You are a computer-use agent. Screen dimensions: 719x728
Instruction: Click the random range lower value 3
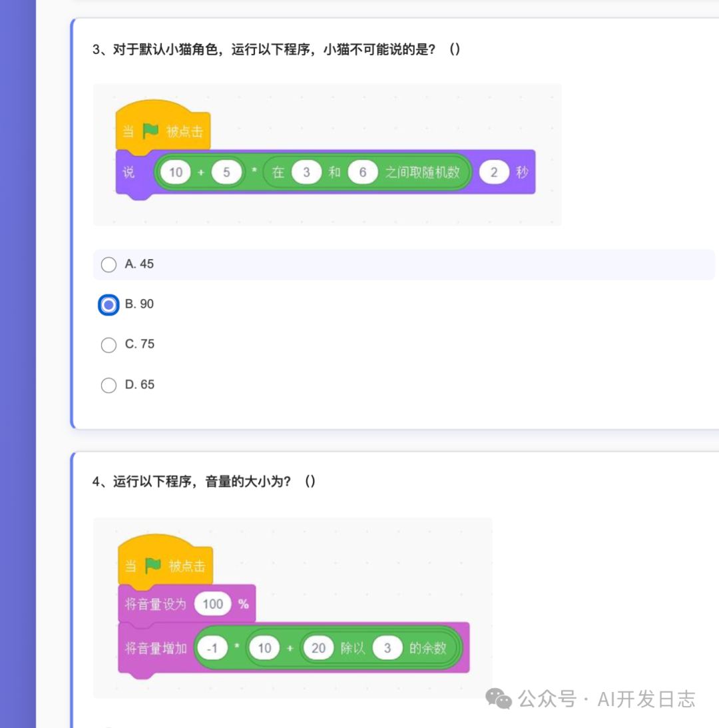(306, 173)
